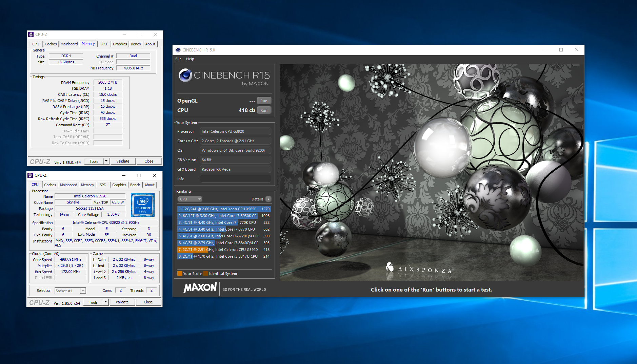Open the File menu in Cinebench

(x=178, y=59)
